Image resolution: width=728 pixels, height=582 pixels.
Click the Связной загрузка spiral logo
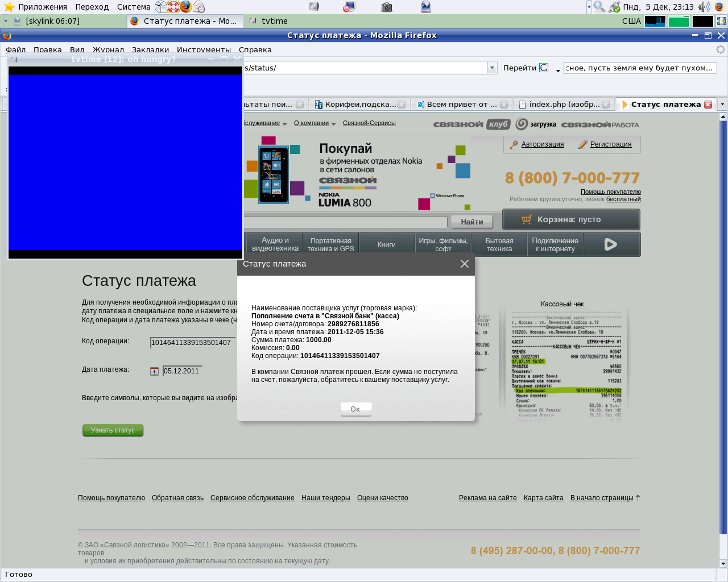point(536,124)
